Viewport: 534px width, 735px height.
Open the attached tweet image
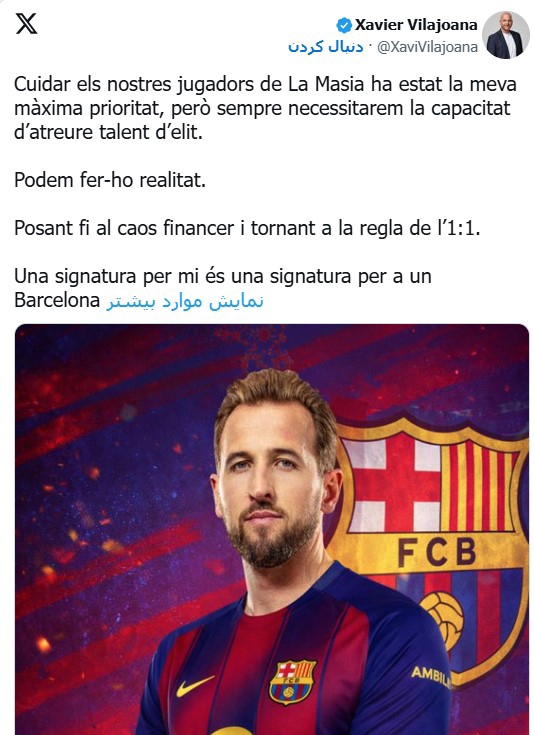pyautogui.click(x=272, y=529)
